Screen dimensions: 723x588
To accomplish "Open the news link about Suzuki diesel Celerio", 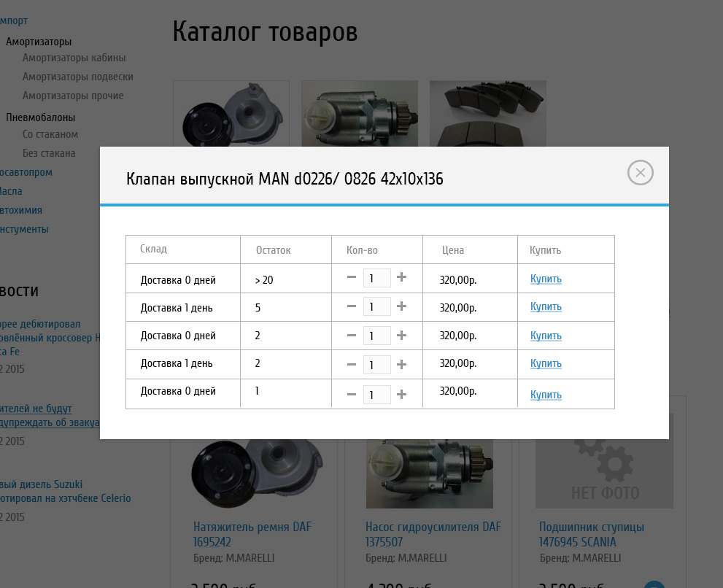I will [66, 491].
